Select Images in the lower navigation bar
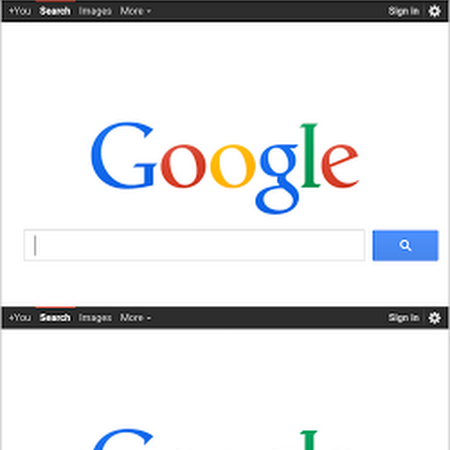Viewport: 450px width, 450px height. click(95, 318)
